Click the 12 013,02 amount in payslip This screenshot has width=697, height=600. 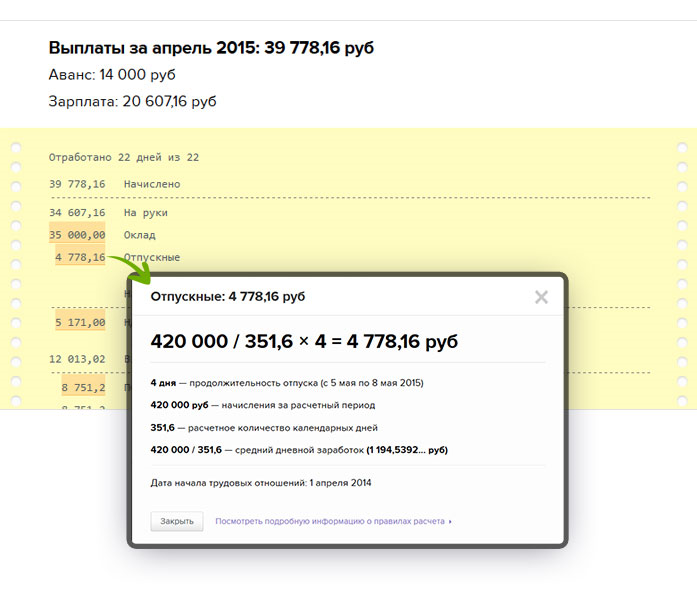pos(77,358)
